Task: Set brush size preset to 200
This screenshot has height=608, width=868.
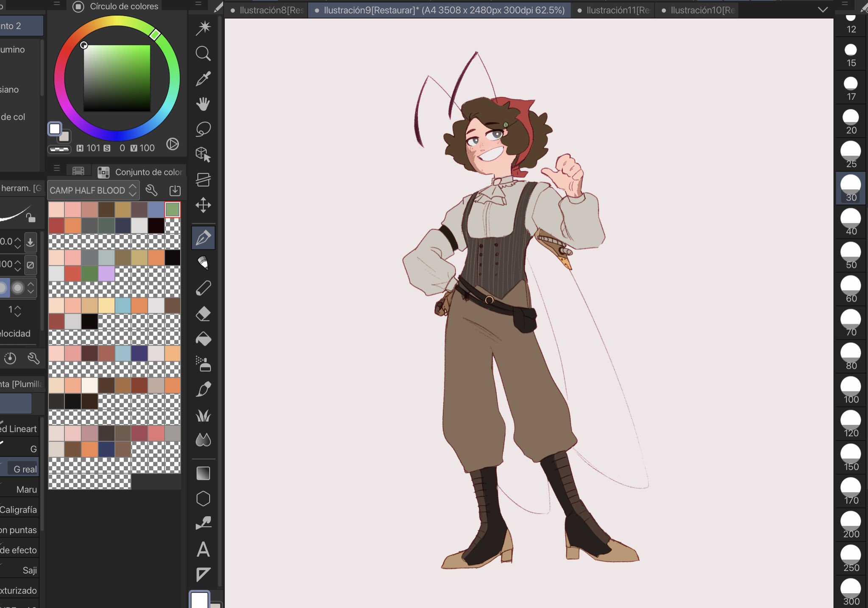Action: point(851,524)
